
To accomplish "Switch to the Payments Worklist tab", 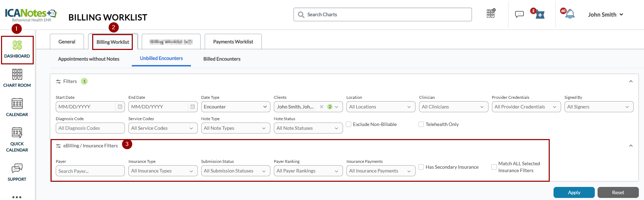I will pos(233,42).
